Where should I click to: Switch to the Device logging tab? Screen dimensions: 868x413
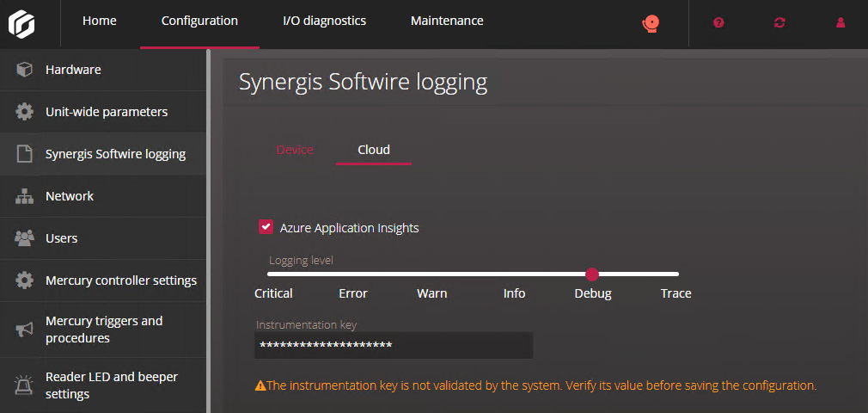pos(295,150)
